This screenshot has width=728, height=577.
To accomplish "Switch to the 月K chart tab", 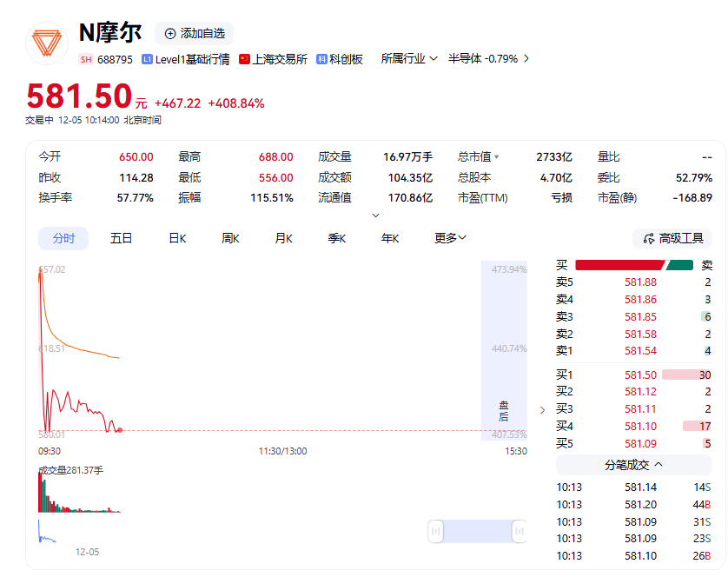I will [283, 238].
